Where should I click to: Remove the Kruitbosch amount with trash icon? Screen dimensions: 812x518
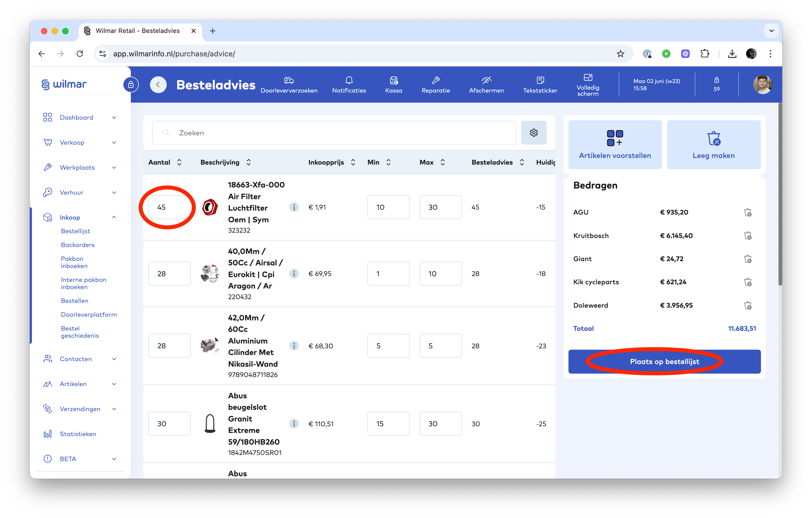click(x=748, y=236)
